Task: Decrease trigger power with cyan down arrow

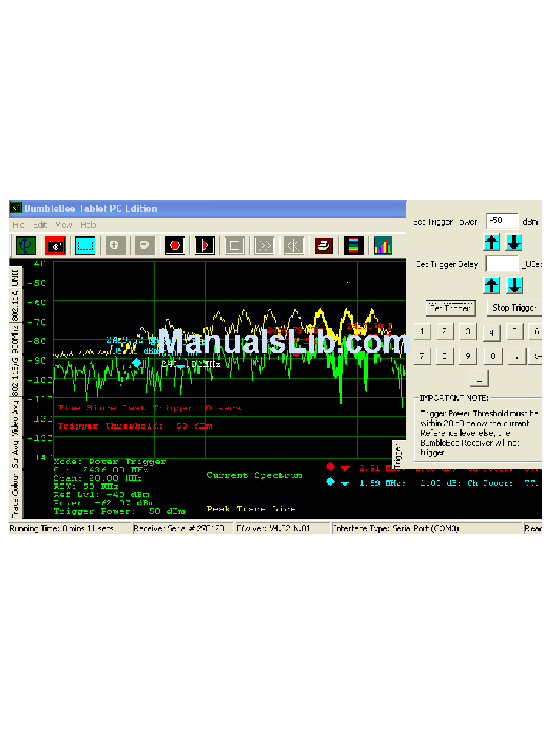Action: (x=514, y=242)
